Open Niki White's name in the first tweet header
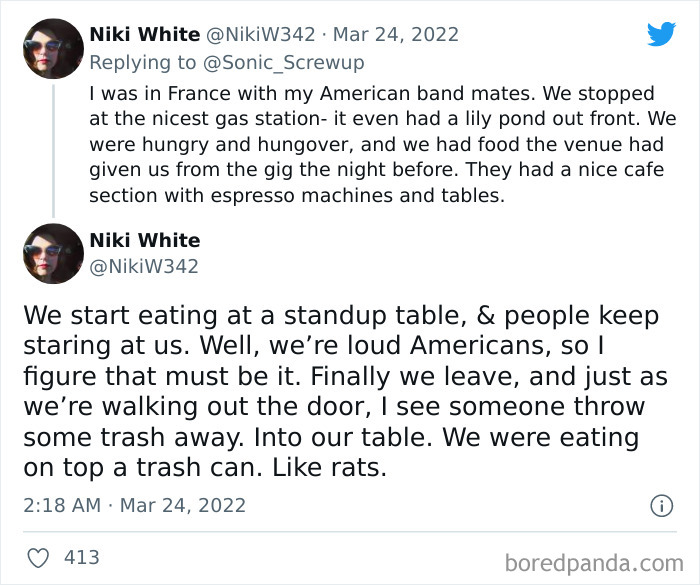 click(145, 35)
